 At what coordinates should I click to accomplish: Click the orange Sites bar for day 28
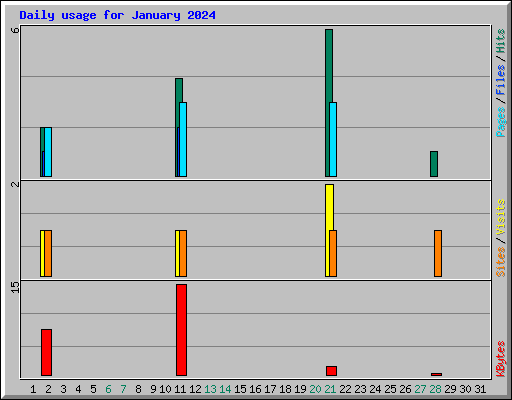tap(438, 253)
